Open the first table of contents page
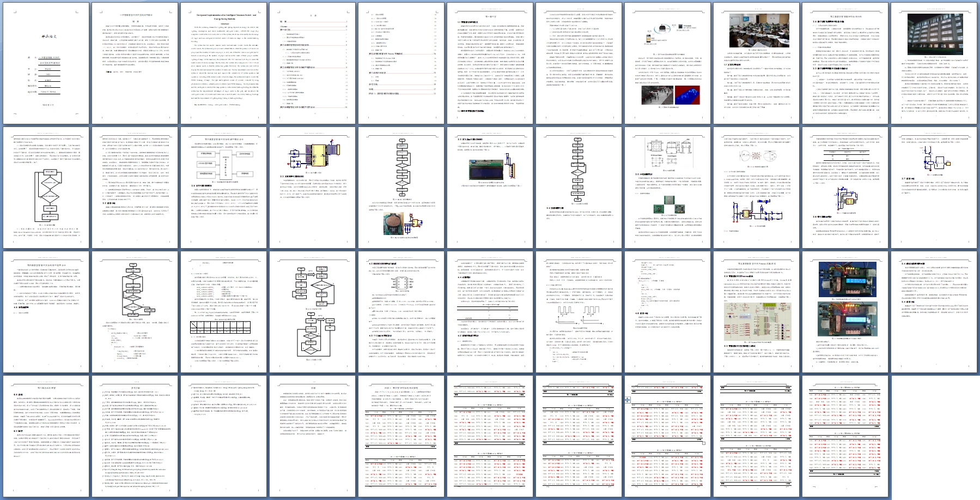 (312, 63)
